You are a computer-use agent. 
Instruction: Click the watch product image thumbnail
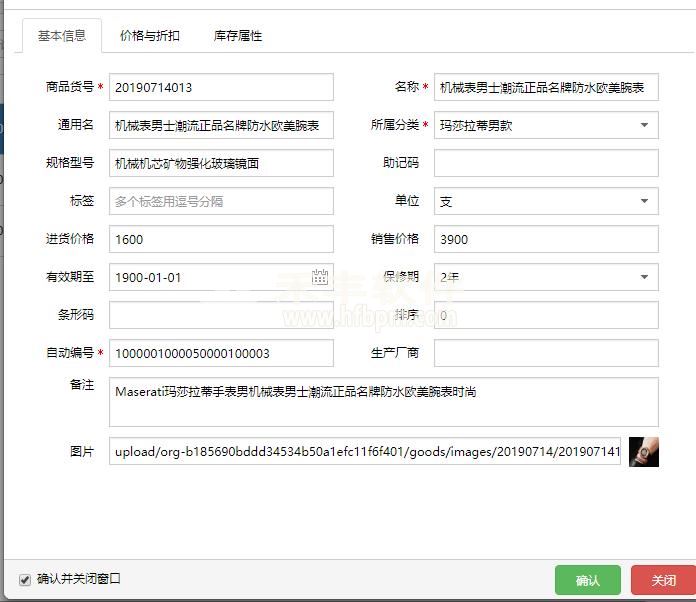coord(644,452)
